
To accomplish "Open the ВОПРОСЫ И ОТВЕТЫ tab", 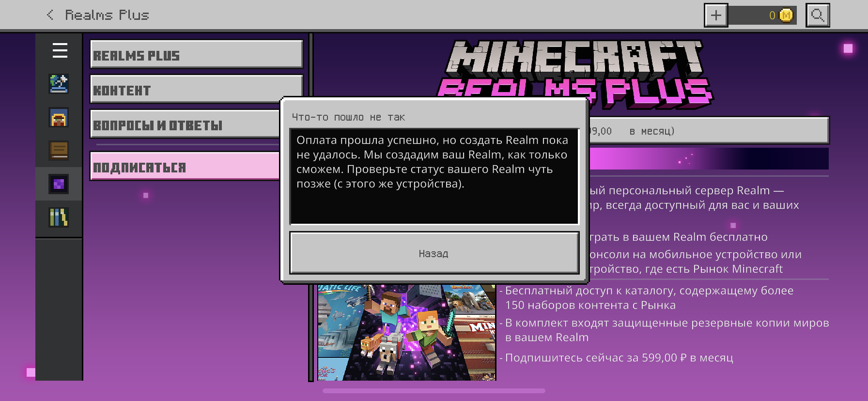I will [x=185, y=124].
